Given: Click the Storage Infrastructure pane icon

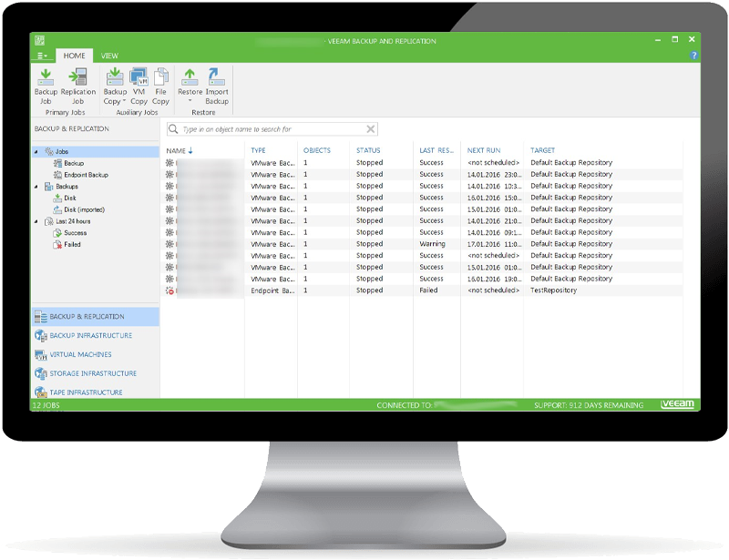Looking at the screenshot, I should pyautogui.click(x=40, y=373).
